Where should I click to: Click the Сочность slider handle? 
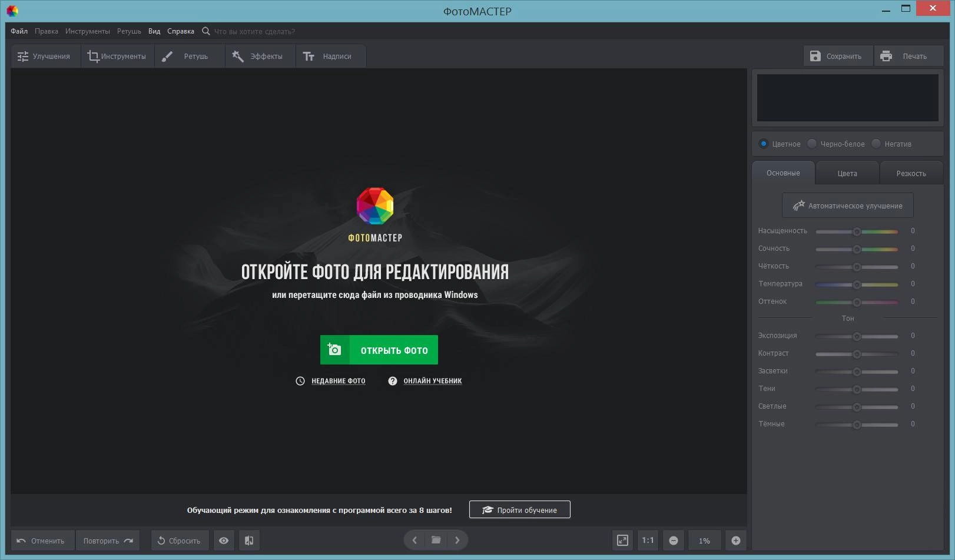click(x=857, y=249)
